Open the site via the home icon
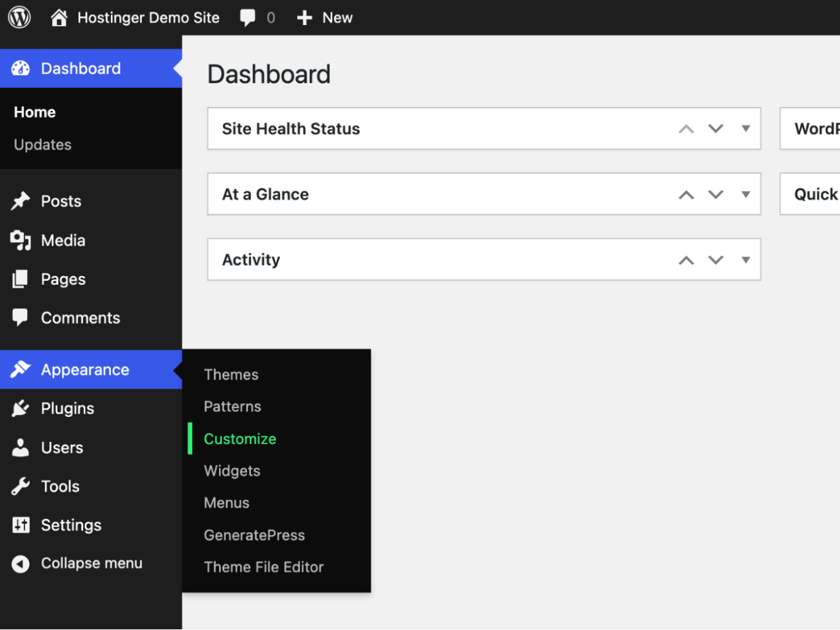 tap(60, 18)
